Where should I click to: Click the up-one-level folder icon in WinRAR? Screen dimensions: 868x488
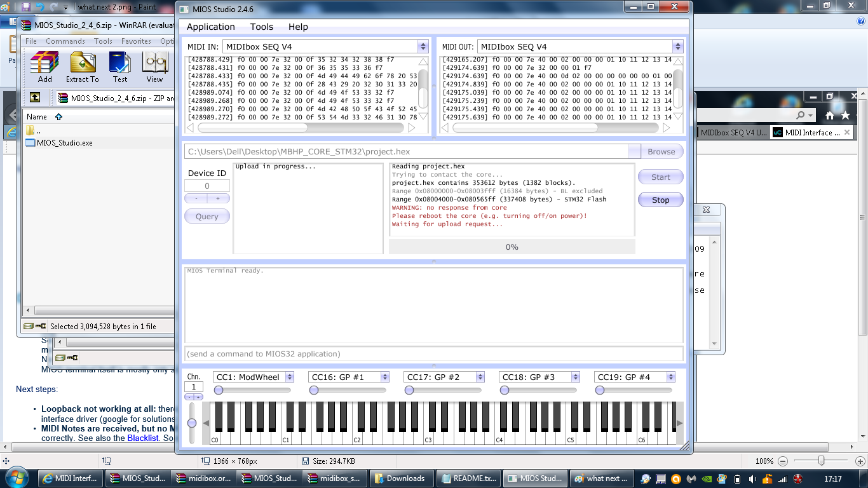35,98
